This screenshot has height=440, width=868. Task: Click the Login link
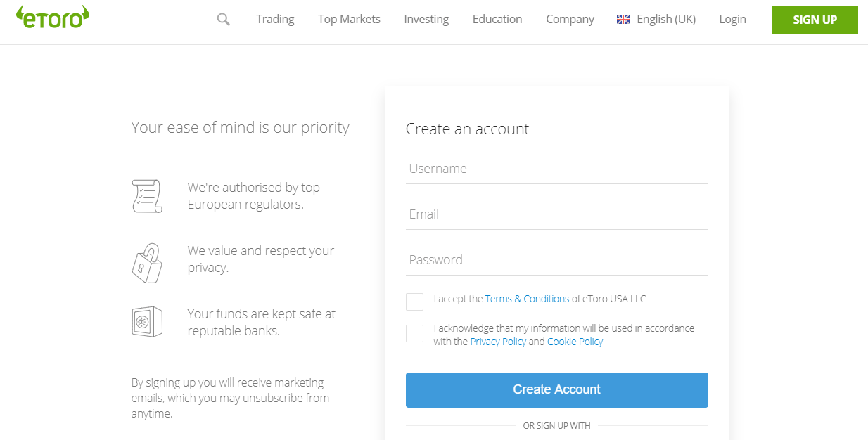coord(732,19)
